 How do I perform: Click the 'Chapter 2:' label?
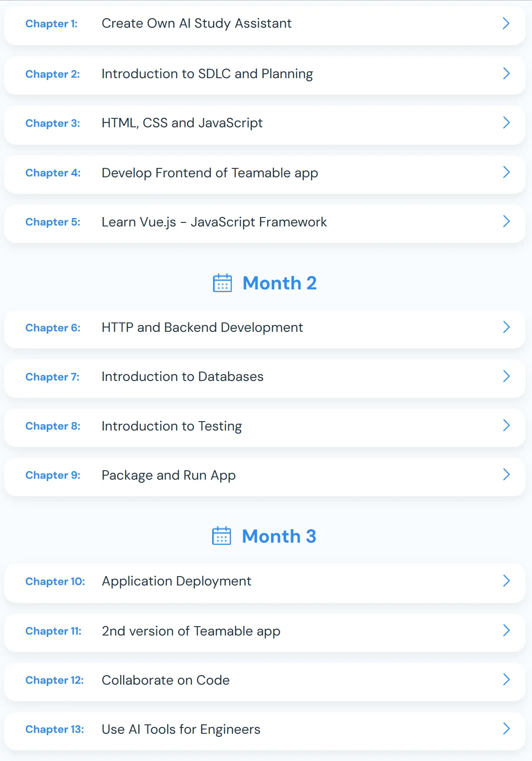[x=53, y=74]
